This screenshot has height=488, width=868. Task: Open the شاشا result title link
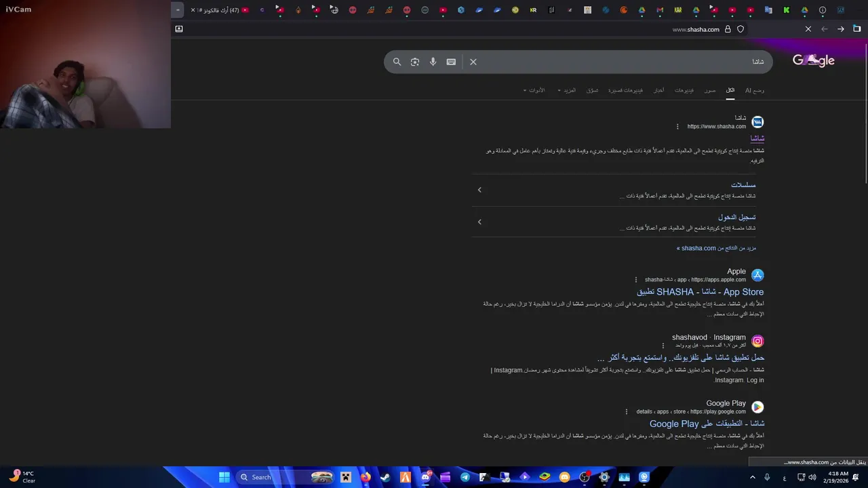coord(757,138)
